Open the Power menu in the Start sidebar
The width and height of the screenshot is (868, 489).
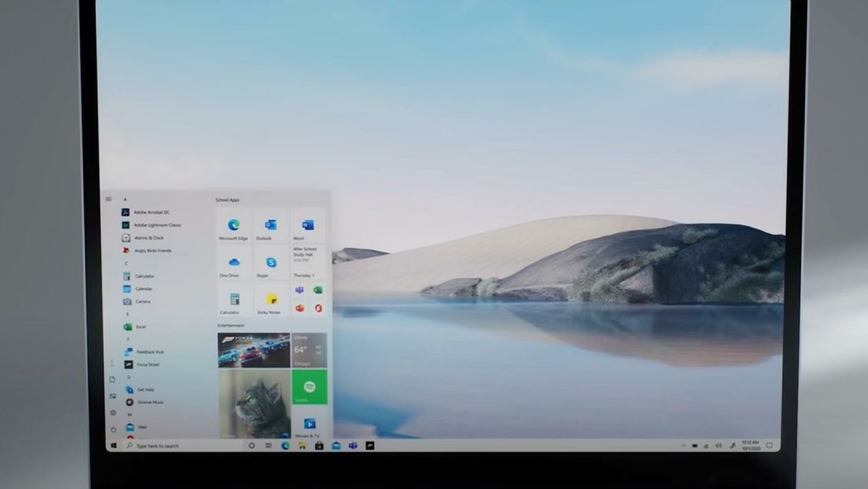tap(112, 427)
